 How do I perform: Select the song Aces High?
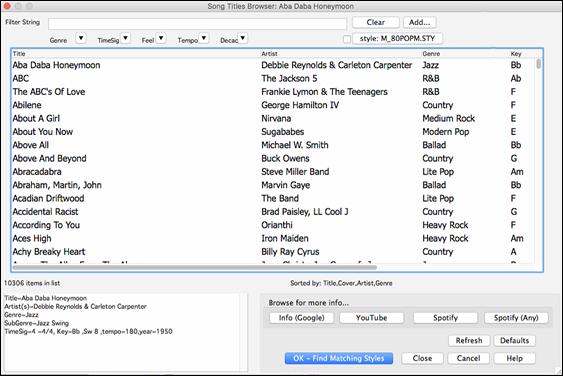click(x=32, y=238)
